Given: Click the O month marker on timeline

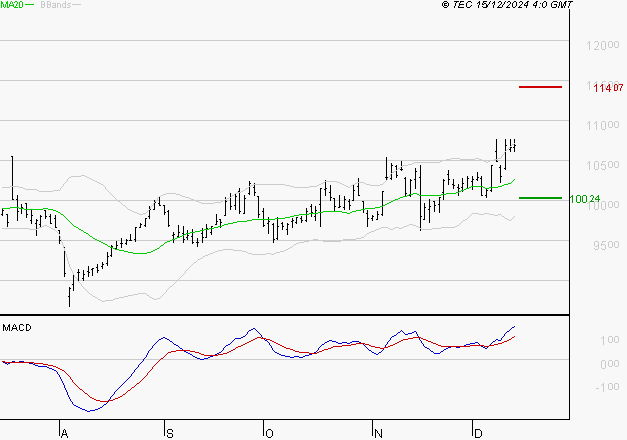Looking at the screenshot, I should click(x=270, y=433).
